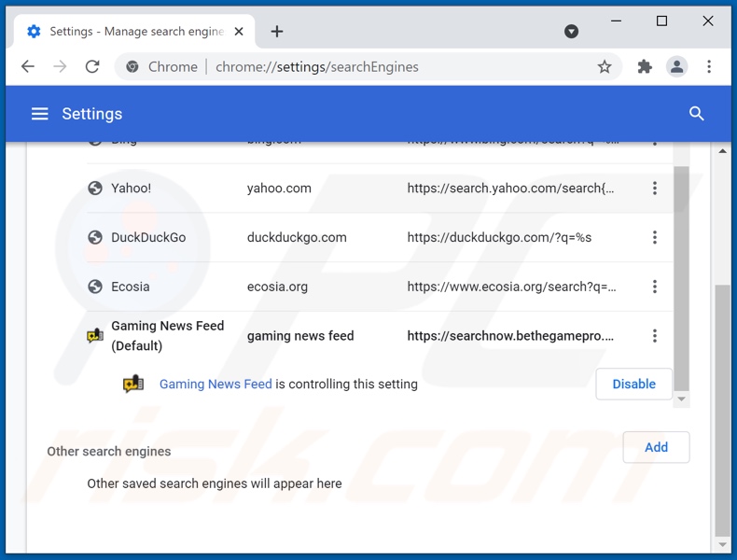Click the address bar URL
This screenshot has width=737, height=560.
point(317,67)
